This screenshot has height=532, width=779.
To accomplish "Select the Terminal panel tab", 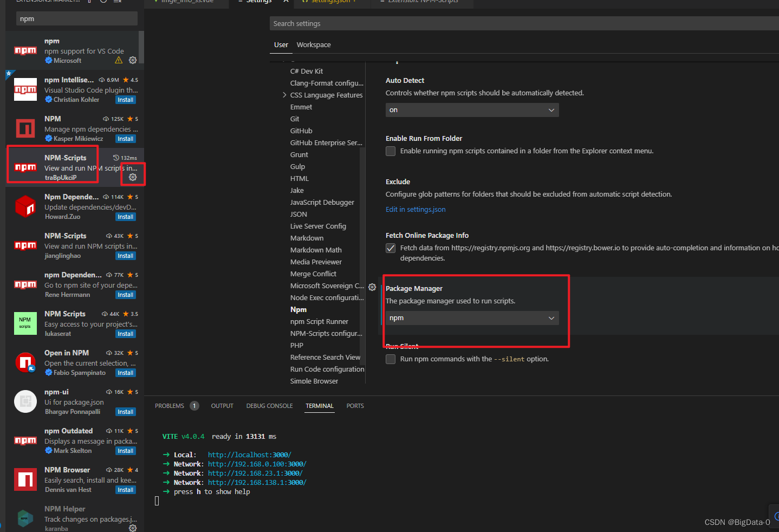I will pos(320,406).
